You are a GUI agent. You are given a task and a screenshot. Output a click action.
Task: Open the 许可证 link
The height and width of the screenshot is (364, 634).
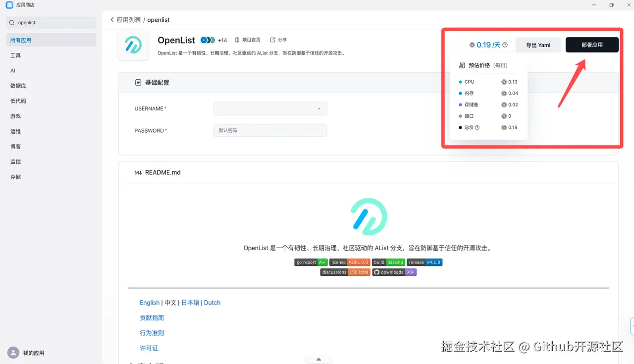tap(149, 348)
